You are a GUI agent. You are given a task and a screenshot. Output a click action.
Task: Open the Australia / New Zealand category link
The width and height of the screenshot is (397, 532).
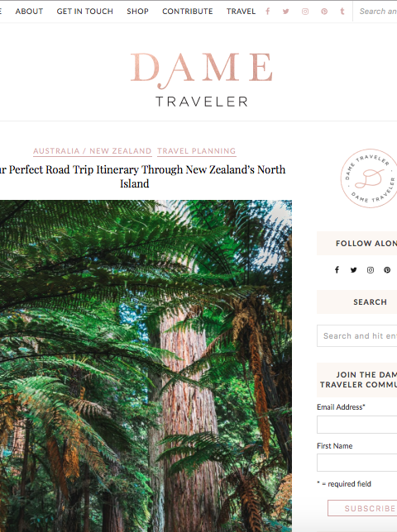click(92, 151)
